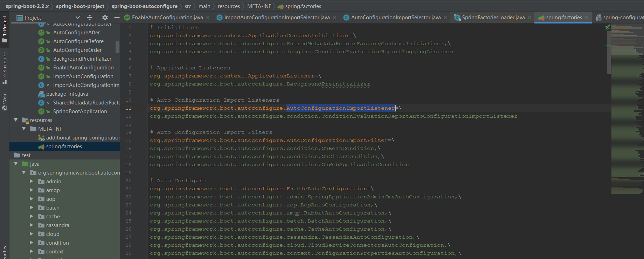Click the BackgroundPreinitializer entry on line 8
The width and height of the screenshot is (644, 259).
tap(260, 84)
